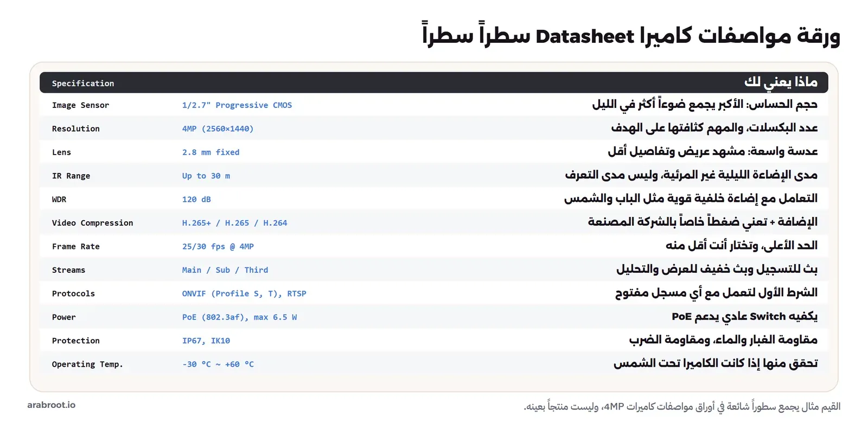The image size is (868, 429).
Task: Click the explanation 'بث للتسجيل وبث خفيف للعرض والتحليل'
Action: pyautogui.click(x=717, y=270)
